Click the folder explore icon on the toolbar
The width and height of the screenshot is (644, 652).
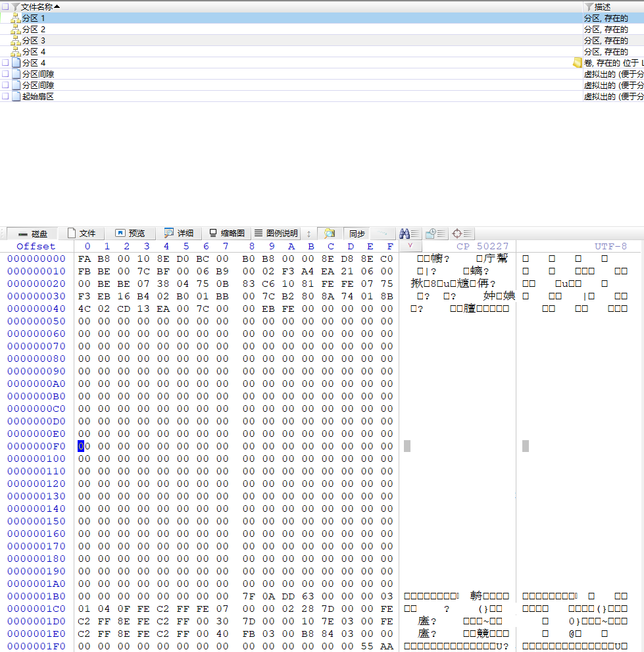330,234
